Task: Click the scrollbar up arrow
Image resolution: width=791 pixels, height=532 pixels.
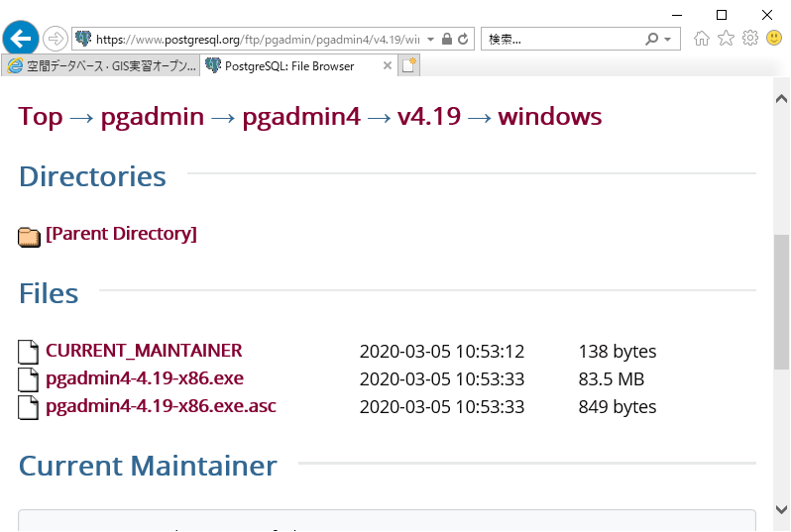Action: coord(781,99)
